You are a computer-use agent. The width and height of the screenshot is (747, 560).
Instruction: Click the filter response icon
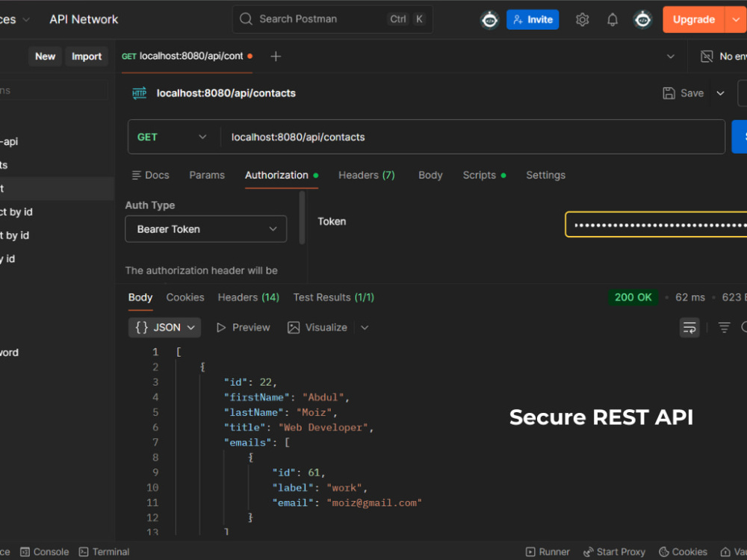(724, 328)
